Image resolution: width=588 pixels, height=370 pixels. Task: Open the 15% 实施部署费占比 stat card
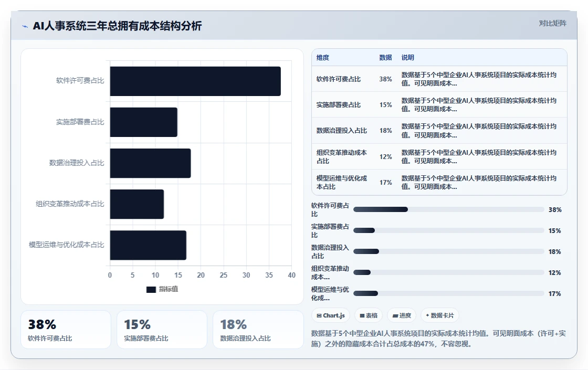[162, 330]
